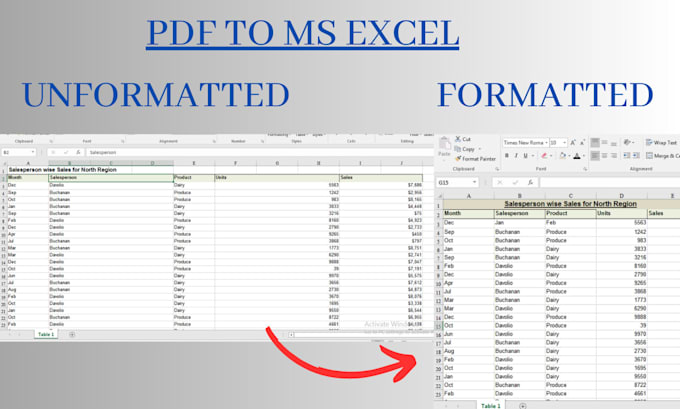Viewport: 680px width, 409px height.
Task: Add new sheet via plus in formatted window
Action: 523,406
